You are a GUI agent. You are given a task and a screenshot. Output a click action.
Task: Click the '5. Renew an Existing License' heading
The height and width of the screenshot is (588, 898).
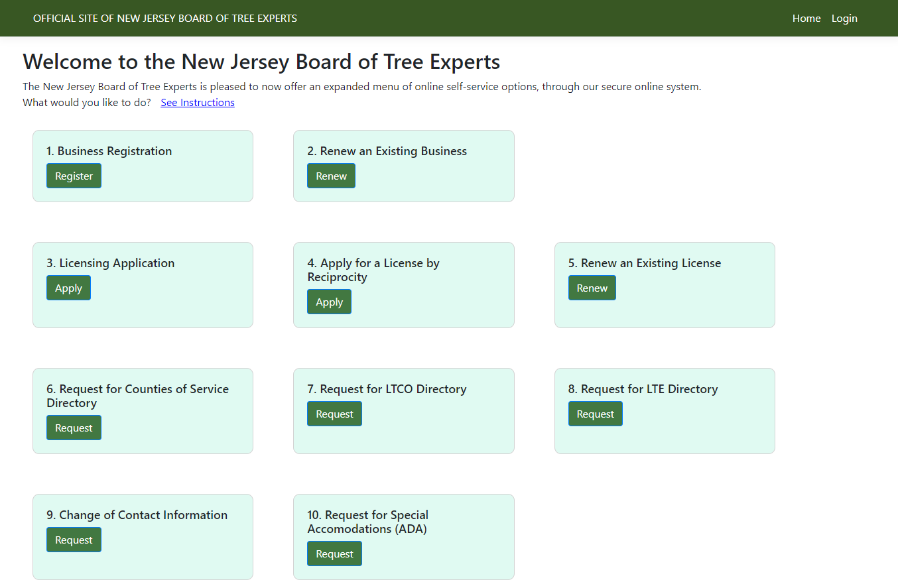(645, 263)
